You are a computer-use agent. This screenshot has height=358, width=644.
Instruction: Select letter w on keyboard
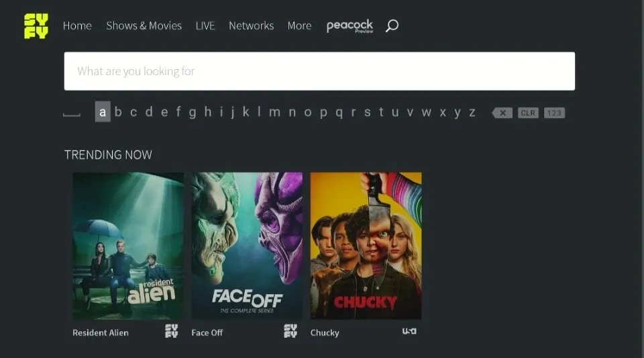427,112
